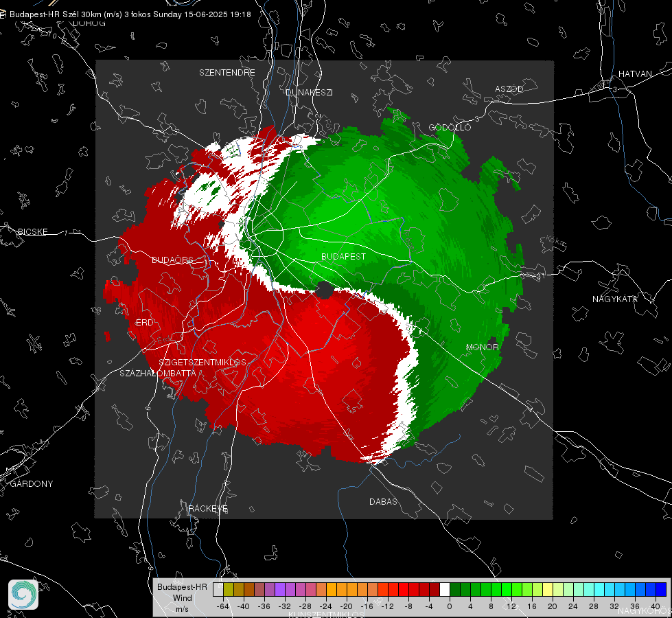
Task: Click the light gray first legend swatch
Action: click(218, 590)
